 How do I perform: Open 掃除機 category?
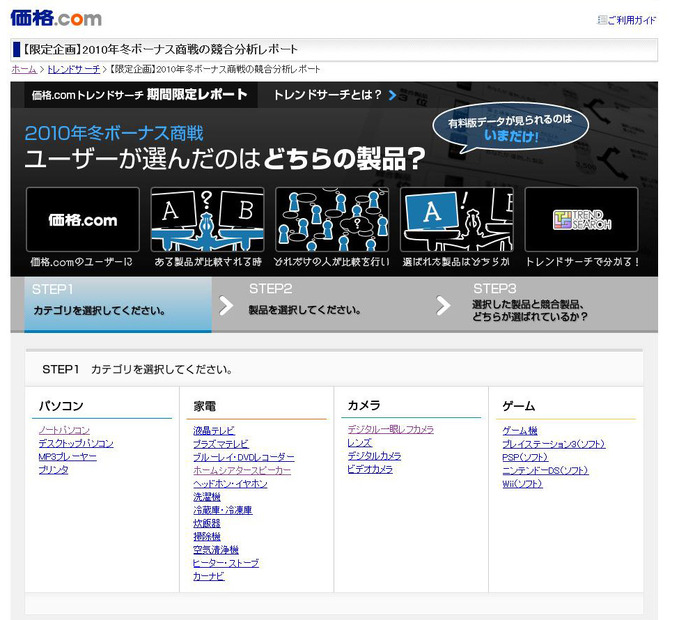coord(207,536)
